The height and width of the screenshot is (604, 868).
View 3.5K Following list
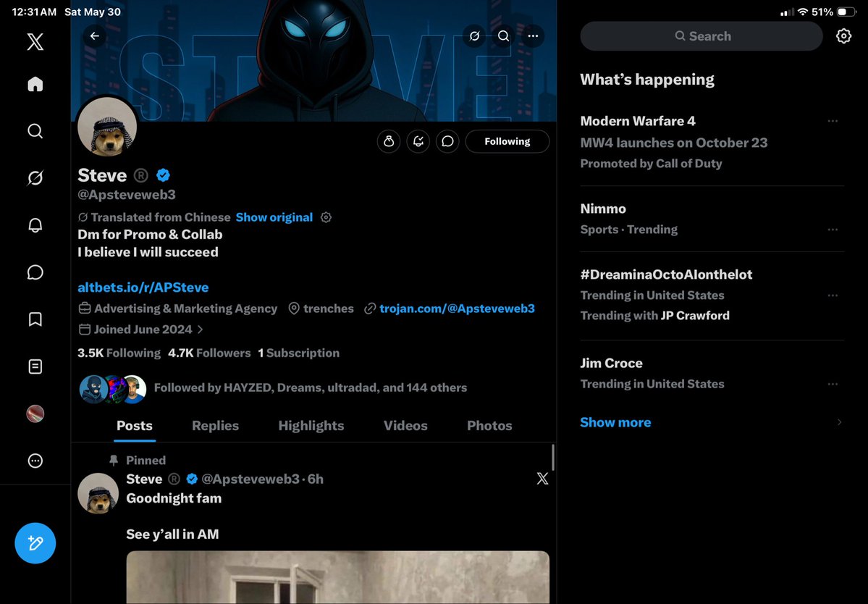[119, 353]
